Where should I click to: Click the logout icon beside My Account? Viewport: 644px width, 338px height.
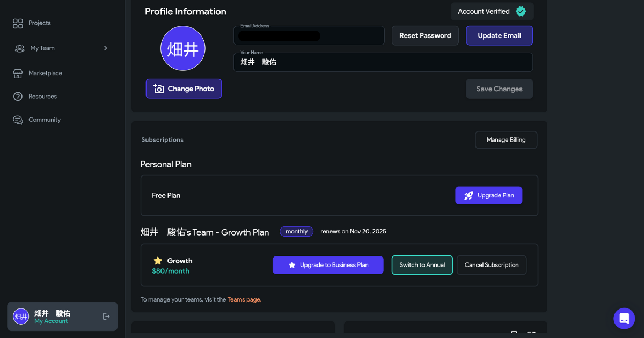point(106,317)
